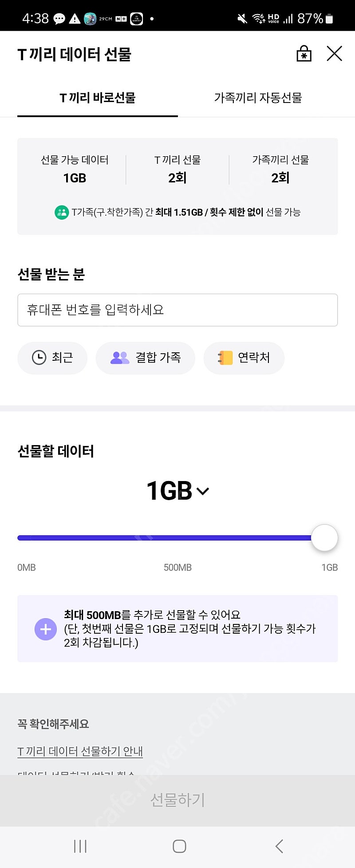Select the T끼리 바로선물 tab
The image size is (355, 868).
point(98,98)
